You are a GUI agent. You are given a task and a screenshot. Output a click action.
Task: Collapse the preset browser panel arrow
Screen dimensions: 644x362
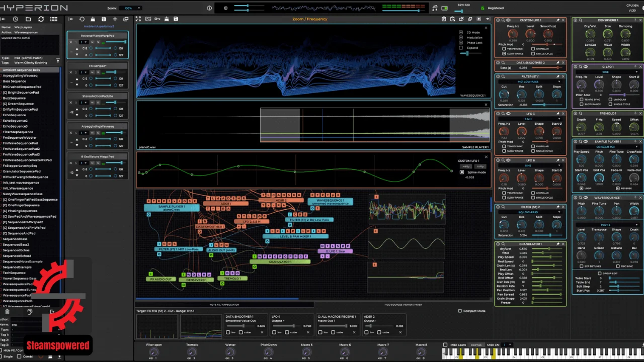pos(3,19)
